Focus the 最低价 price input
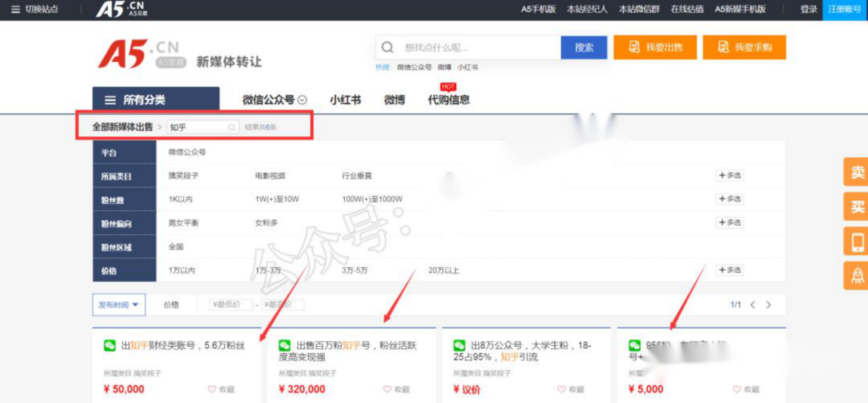 point(231,305)
